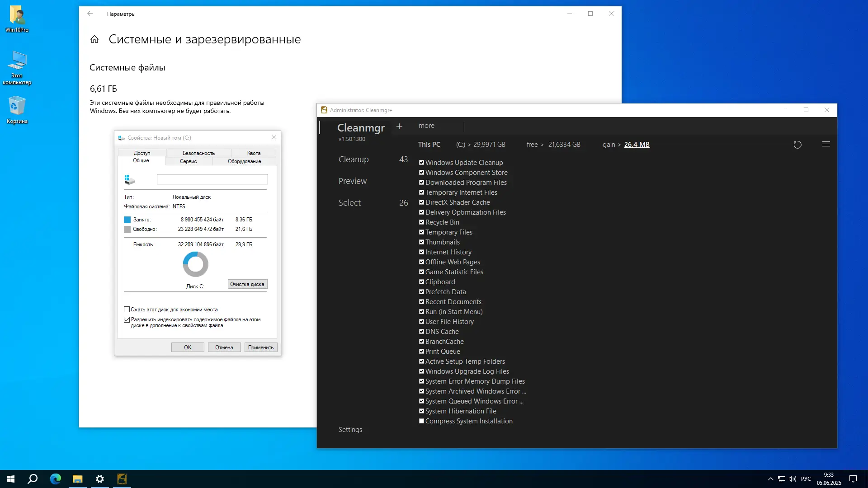Click the volume label text field
Viewport: 868px width, 488px height.
pos(212,179)
